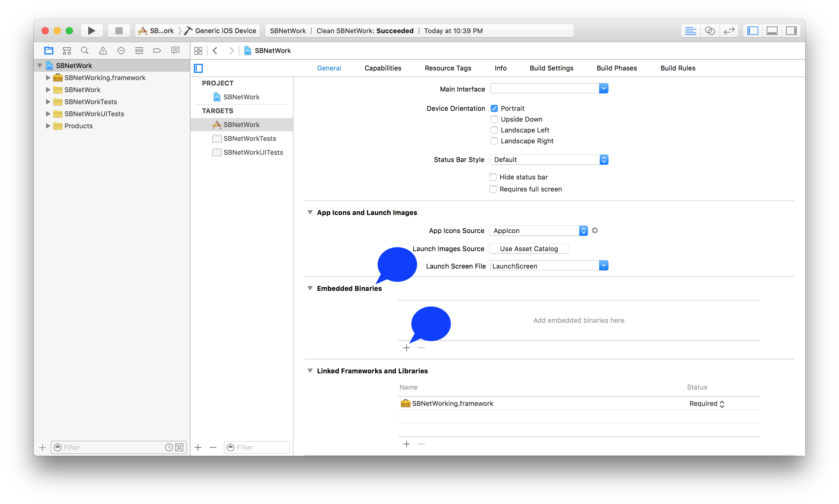Enable Portrait device orientation checkbox
Viewport: 839px width, 504px height.
494,108
